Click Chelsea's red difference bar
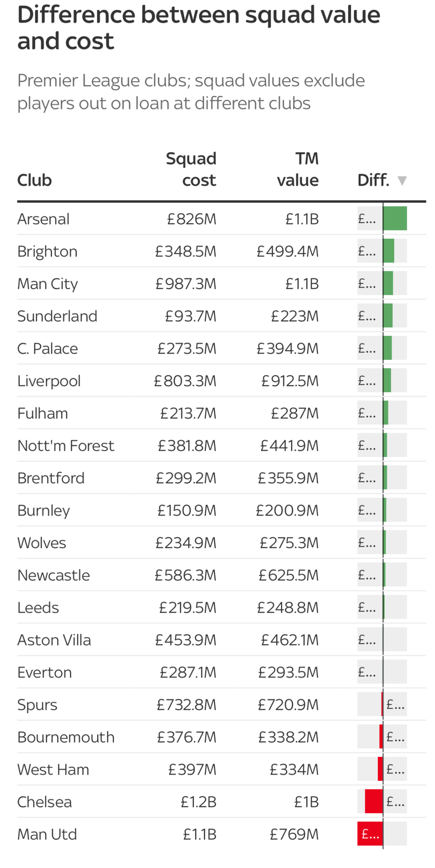 (x=374, y=801)
